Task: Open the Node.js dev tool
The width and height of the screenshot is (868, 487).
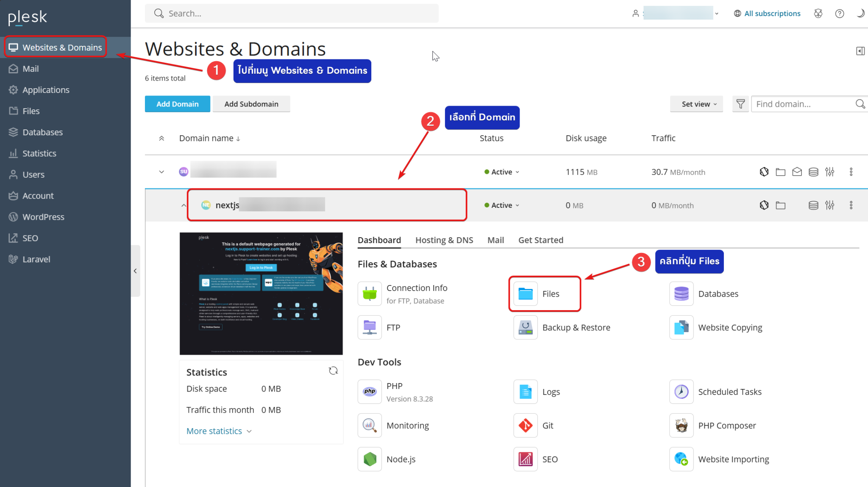Action: [x=400, y=459]
